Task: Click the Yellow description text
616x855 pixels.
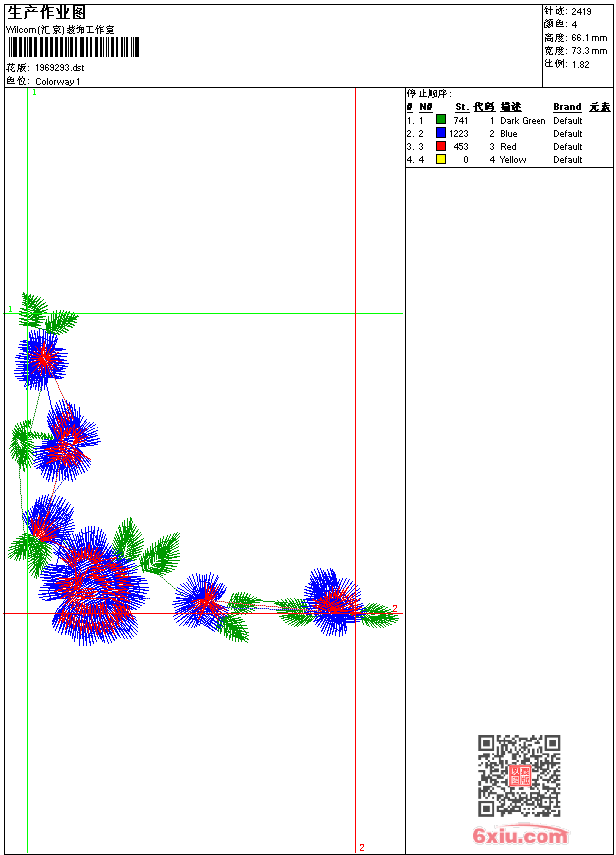Action: pyautogui.click(x=513, y=160)
